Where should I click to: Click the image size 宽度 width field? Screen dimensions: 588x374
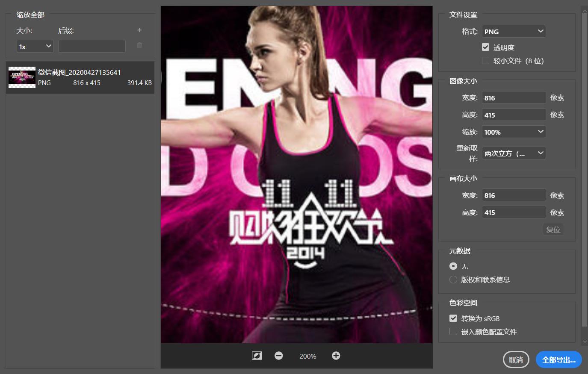514,98
